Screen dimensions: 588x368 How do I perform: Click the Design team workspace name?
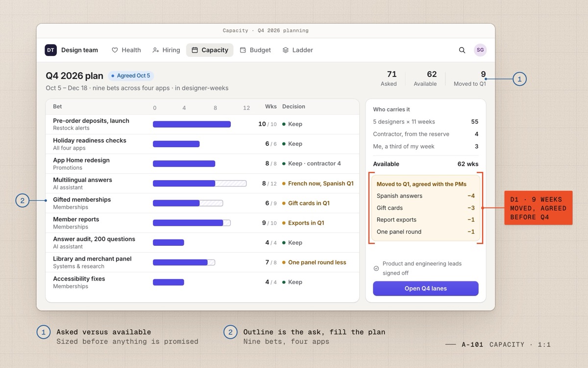pos(79,50)
